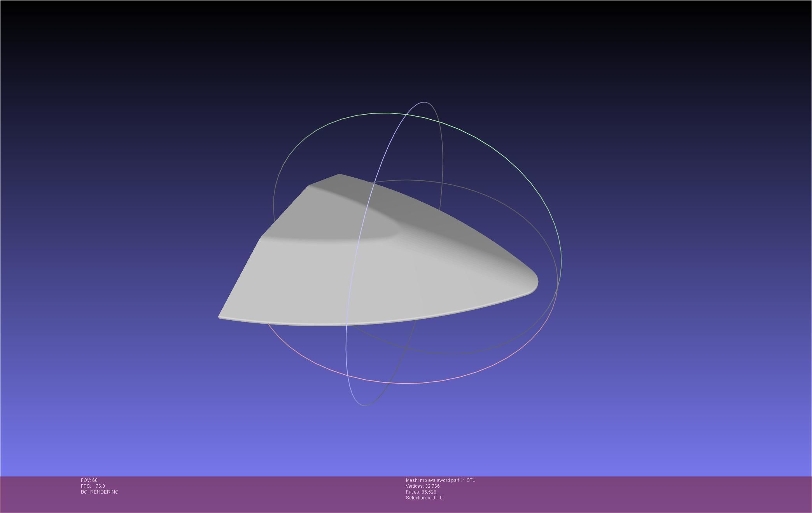Click the top of the blue trackball ring
812x513 pixels.
click(423, 102)
